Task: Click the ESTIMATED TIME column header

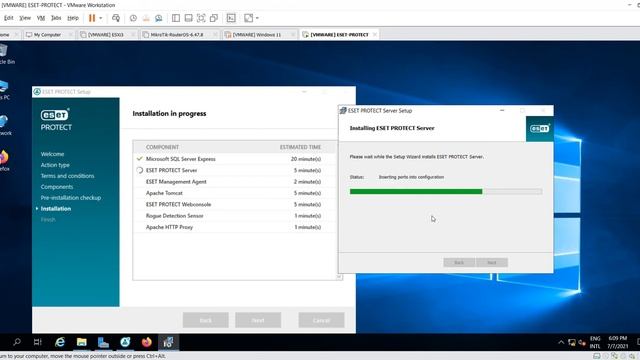Action: 300,147
